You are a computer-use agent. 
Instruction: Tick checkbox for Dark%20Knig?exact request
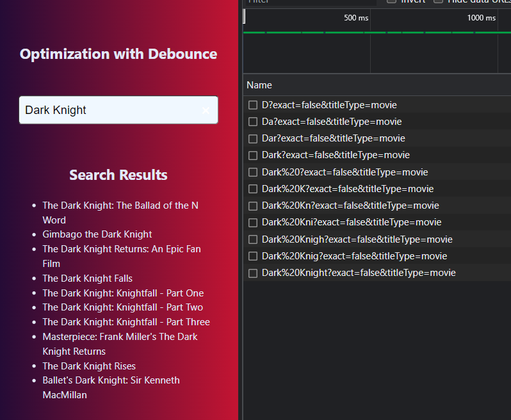[253, 256]
